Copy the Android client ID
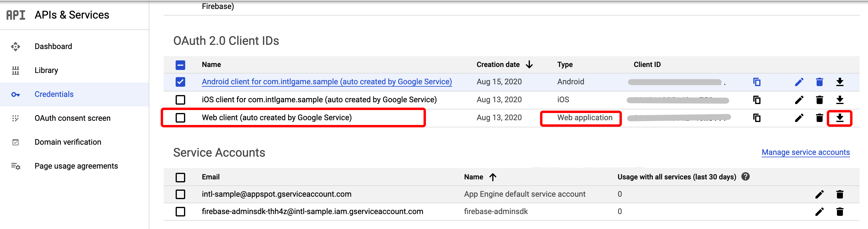 coord(757,82)
